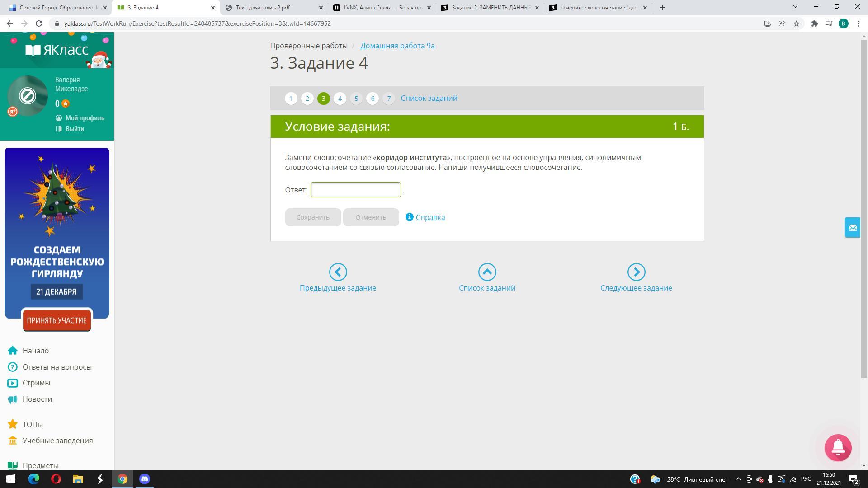Open Ответы на вопросы in sidebar

tap(57, 367)
